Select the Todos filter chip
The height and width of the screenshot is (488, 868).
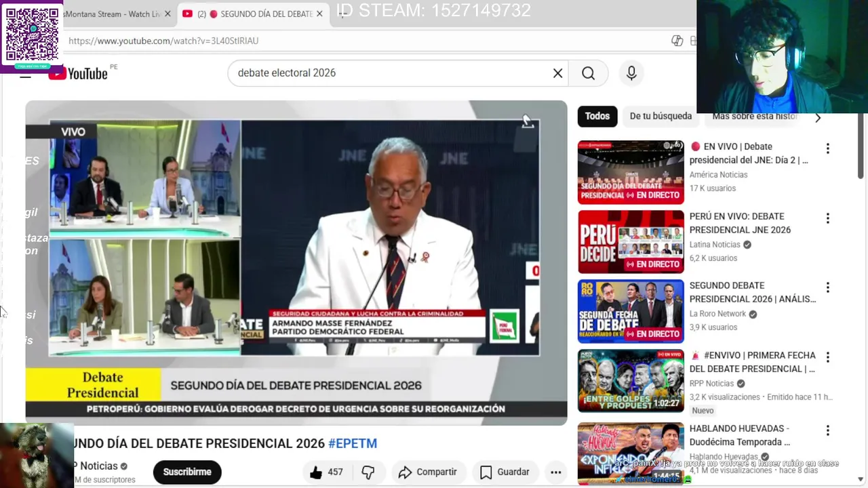coord(597,117)
